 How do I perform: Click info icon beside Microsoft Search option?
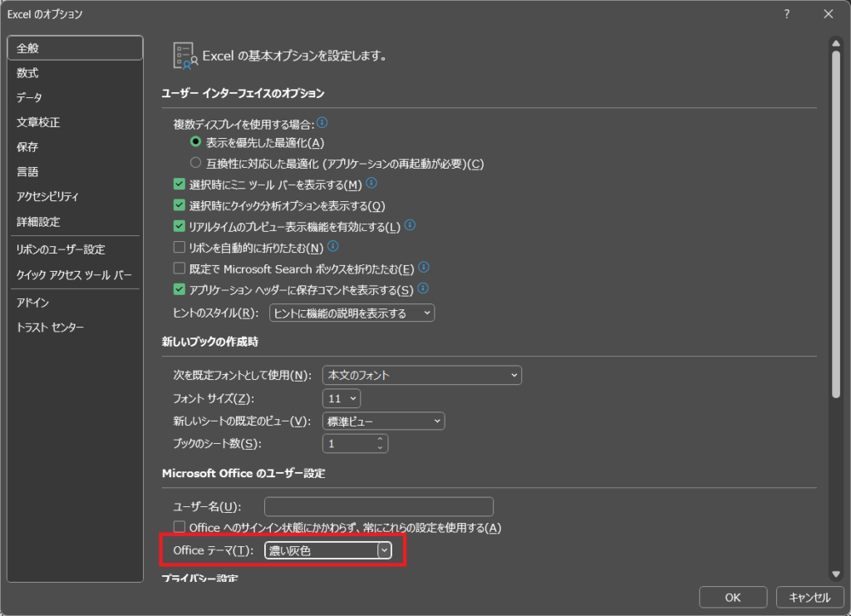424,268
